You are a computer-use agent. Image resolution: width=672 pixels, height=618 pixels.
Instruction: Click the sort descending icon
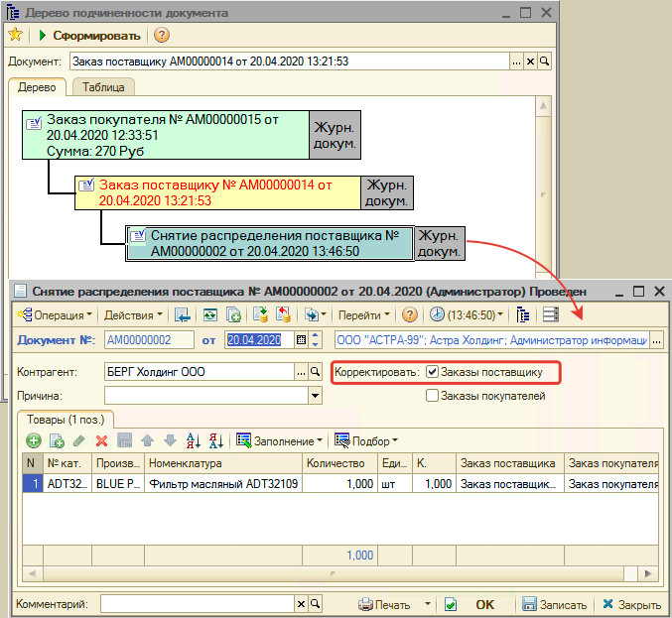tap(216, 440)
